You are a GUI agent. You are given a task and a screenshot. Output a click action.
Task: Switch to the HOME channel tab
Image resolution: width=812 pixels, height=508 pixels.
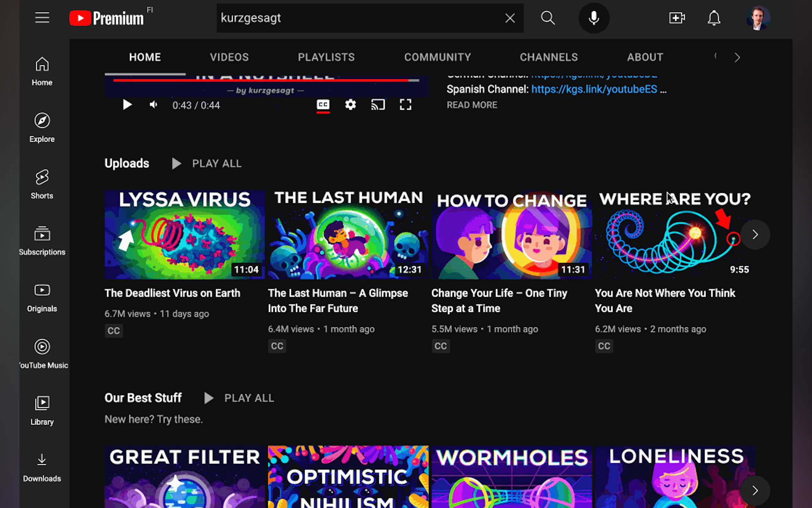tap(145, 57)
